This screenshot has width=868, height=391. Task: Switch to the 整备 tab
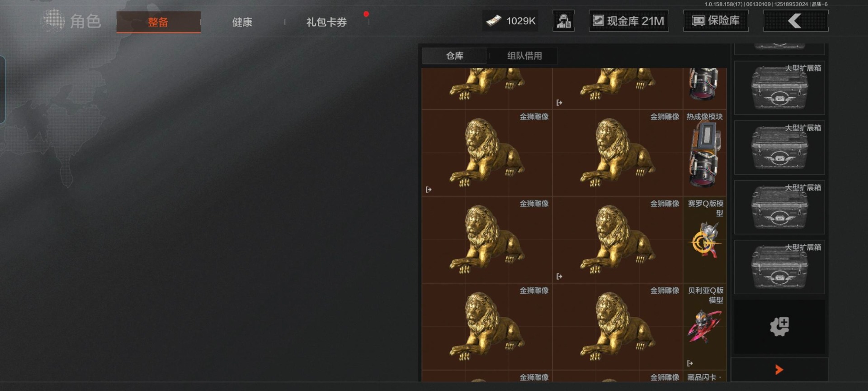[158, 22]
